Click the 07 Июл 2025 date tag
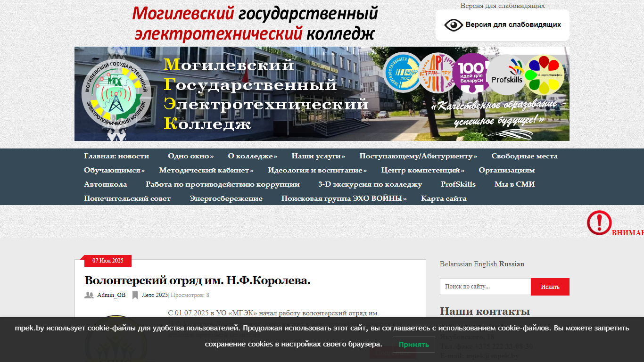Viewport: 644px width, 362px height. tap(108, 261)
